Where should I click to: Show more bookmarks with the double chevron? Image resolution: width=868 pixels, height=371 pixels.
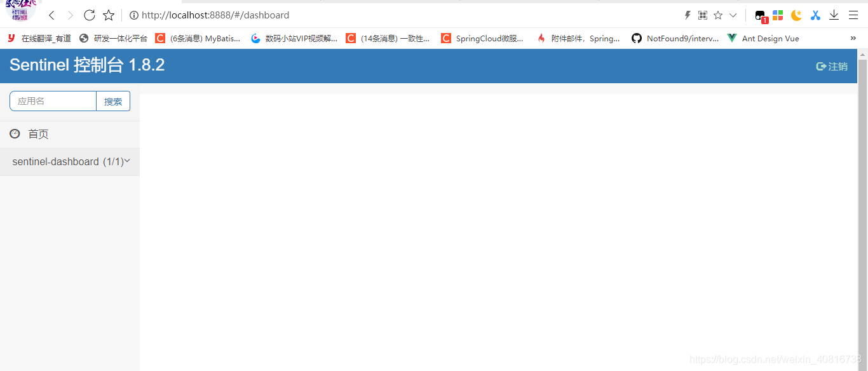coord(853,38)
